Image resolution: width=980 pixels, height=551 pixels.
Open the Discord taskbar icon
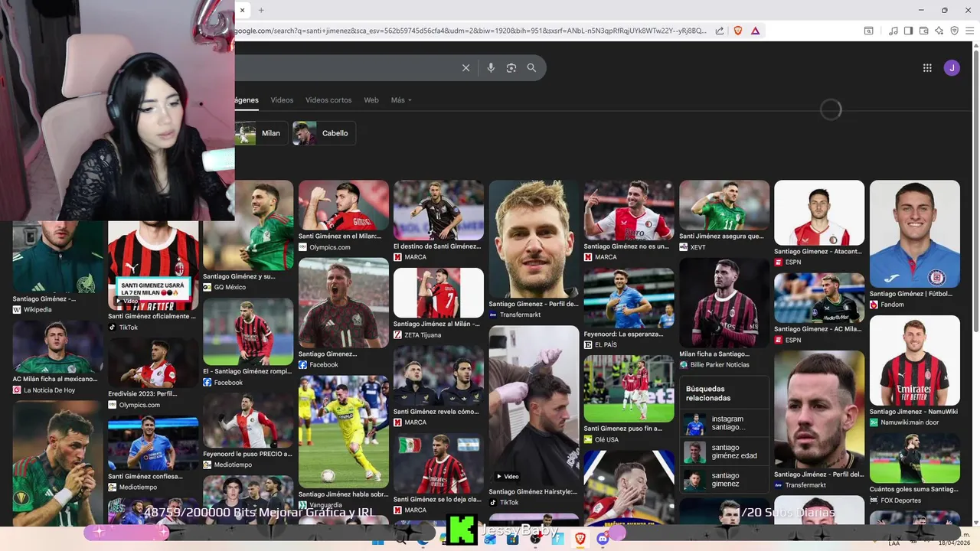[x=603, y=540]
